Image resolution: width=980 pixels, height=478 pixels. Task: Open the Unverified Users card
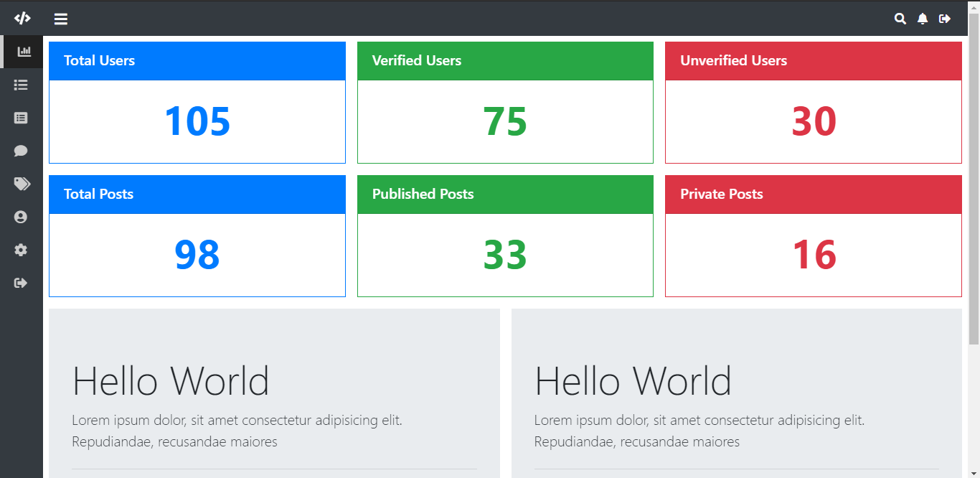click(813, 102)
